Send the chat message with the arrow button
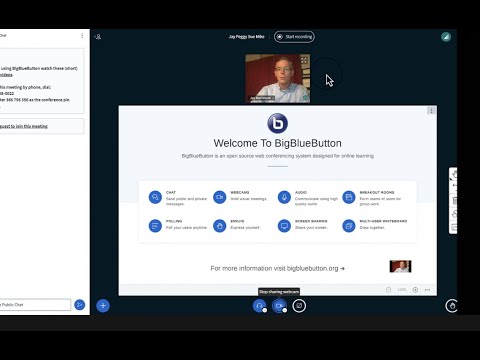The height and width of the screenshot is (360, 480). pyautogui.click(x=80, y=305)
